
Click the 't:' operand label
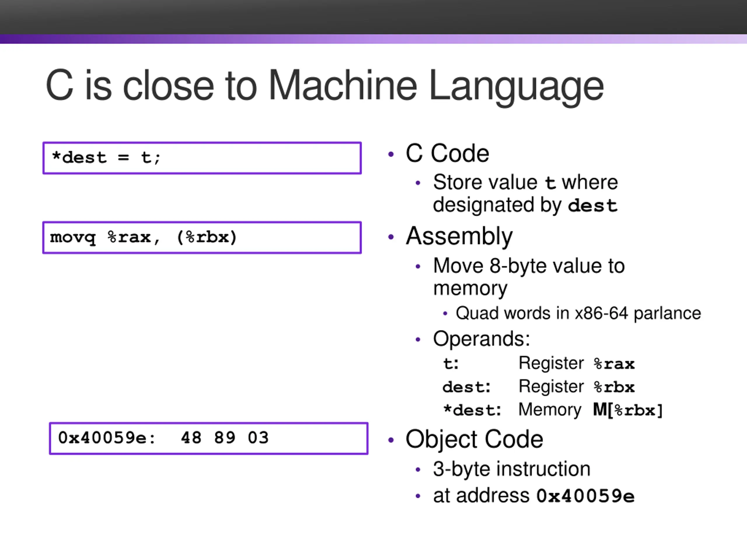click(451, 364)
